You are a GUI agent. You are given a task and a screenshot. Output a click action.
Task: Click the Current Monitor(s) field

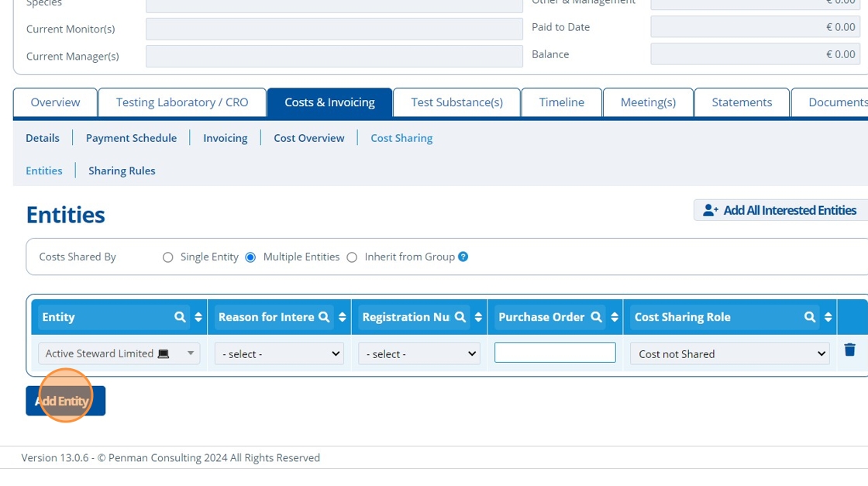pyautogui.click(x=334, y=29)
